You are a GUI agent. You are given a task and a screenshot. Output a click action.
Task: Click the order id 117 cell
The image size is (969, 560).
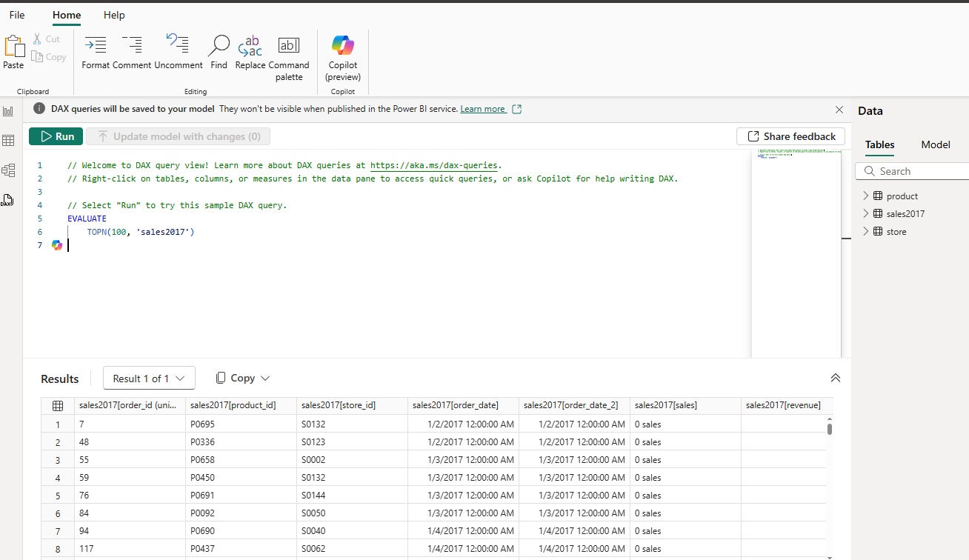(130, 549)
